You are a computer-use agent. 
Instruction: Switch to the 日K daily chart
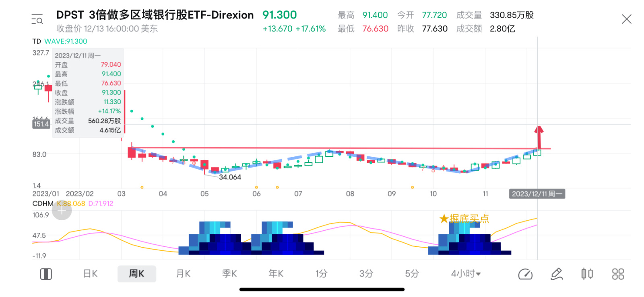[91, 274]
